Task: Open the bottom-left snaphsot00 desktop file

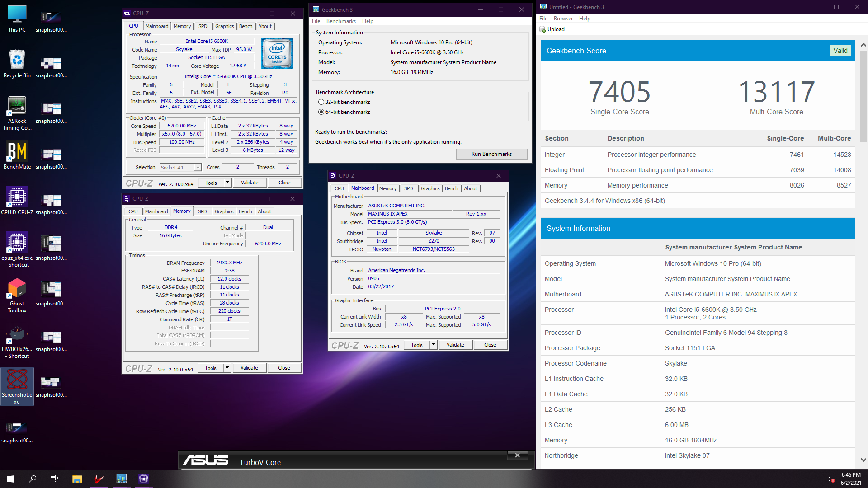Action: 17,432
